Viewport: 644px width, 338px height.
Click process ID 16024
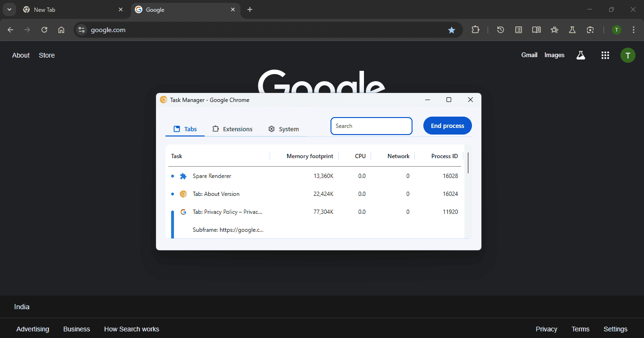tap(450, 194)
